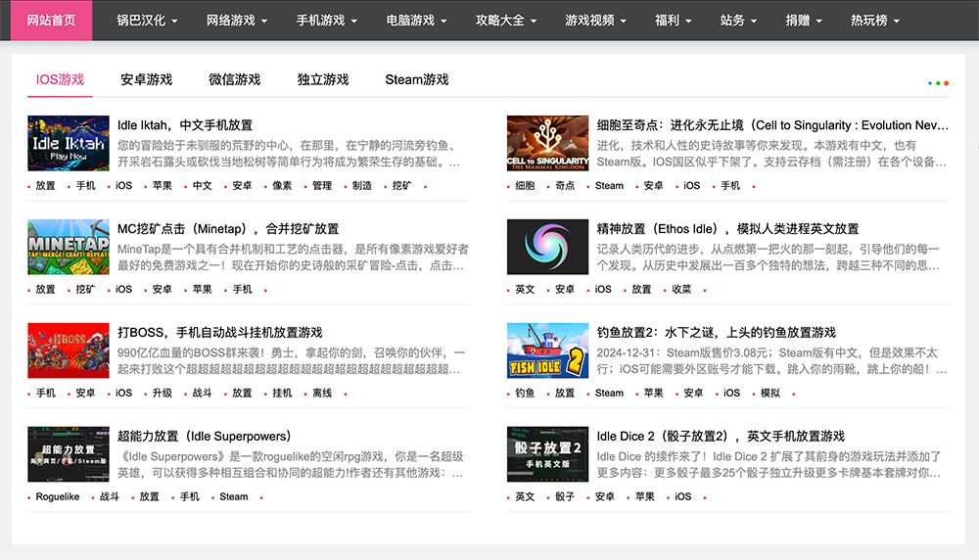
Task: Select the IOS游戏 tab
Action: [60, 79]
